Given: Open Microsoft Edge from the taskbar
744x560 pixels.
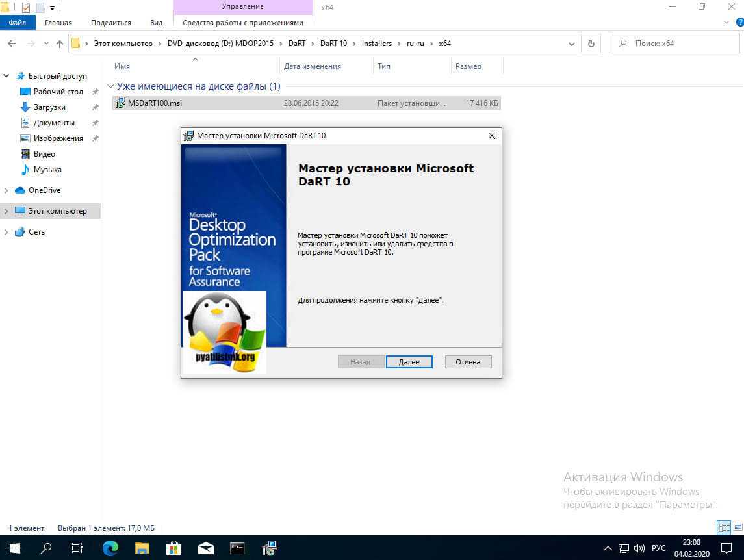Looking at the screenshot, I should coord(110,548).
